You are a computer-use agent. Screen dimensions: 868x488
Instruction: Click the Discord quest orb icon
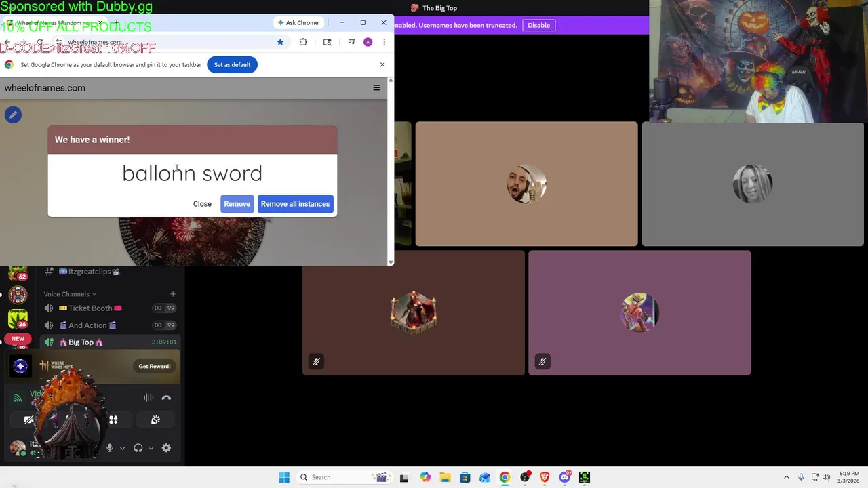click(x=20, y=366)
